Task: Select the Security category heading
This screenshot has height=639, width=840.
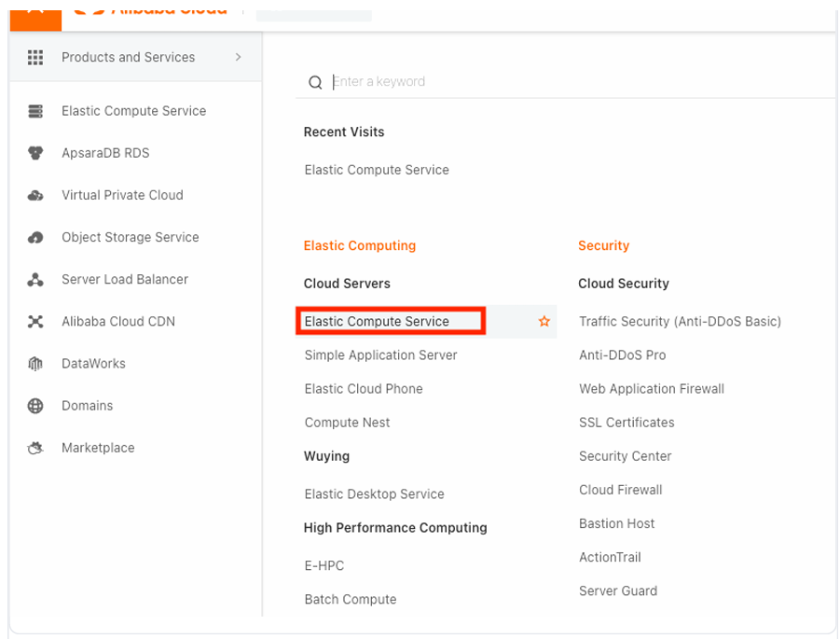Action: pos(603,245)
